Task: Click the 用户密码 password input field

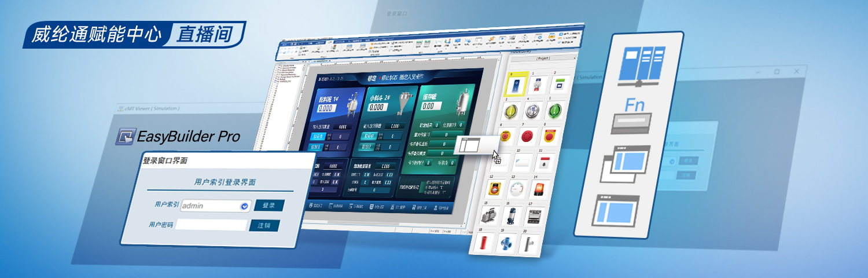Action: (211, 225)
